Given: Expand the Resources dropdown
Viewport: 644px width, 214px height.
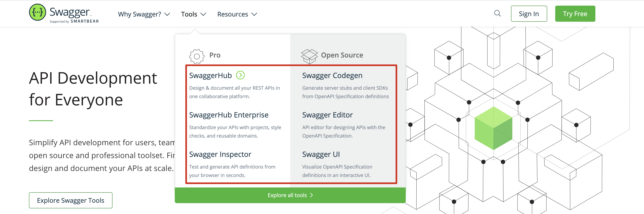Looking at the screenshot, I should click(255, 14).
